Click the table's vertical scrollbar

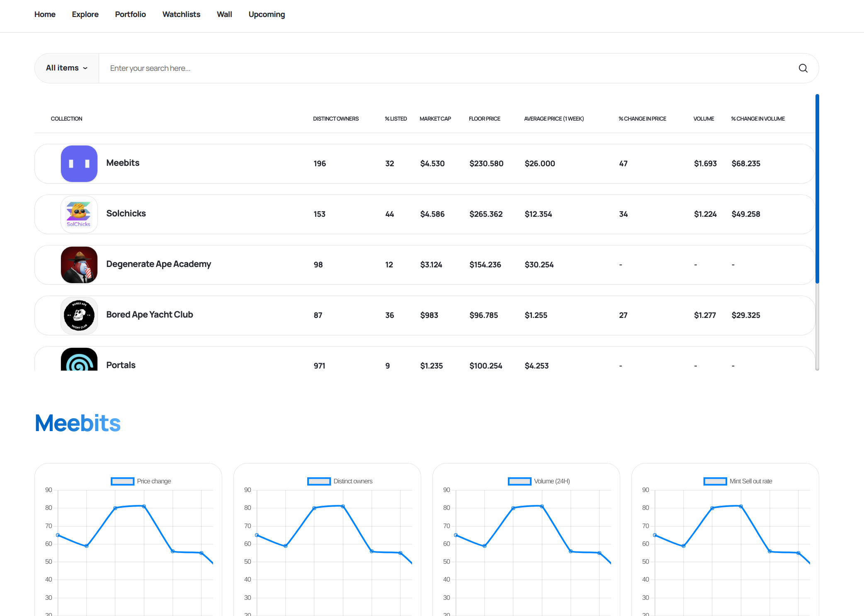(x=817, y=189)
